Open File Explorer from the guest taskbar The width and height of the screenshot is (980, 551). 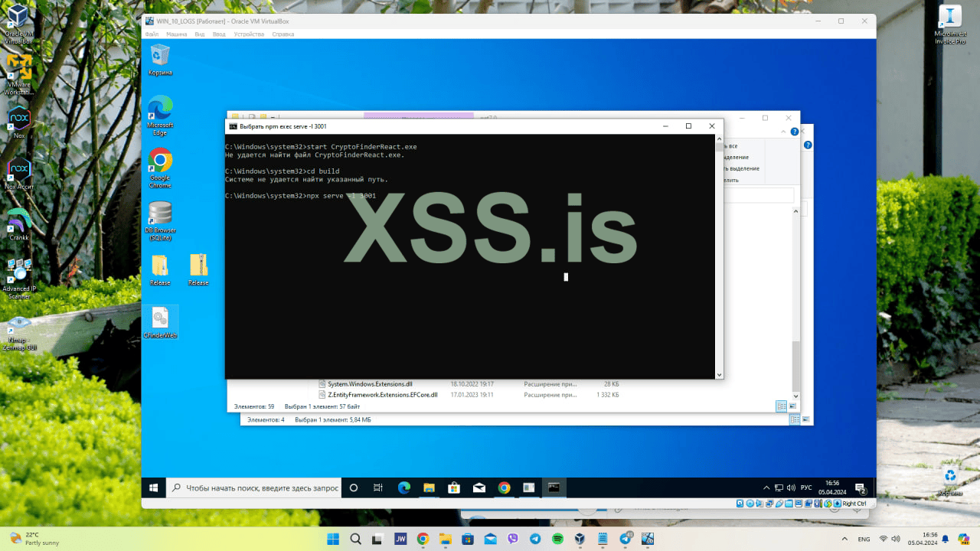pos(429,487)
